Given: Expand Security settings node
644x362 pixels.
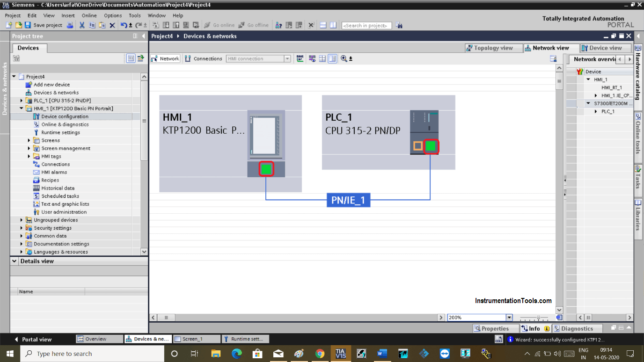Looking at the screenshot, I should coord(22,228).
